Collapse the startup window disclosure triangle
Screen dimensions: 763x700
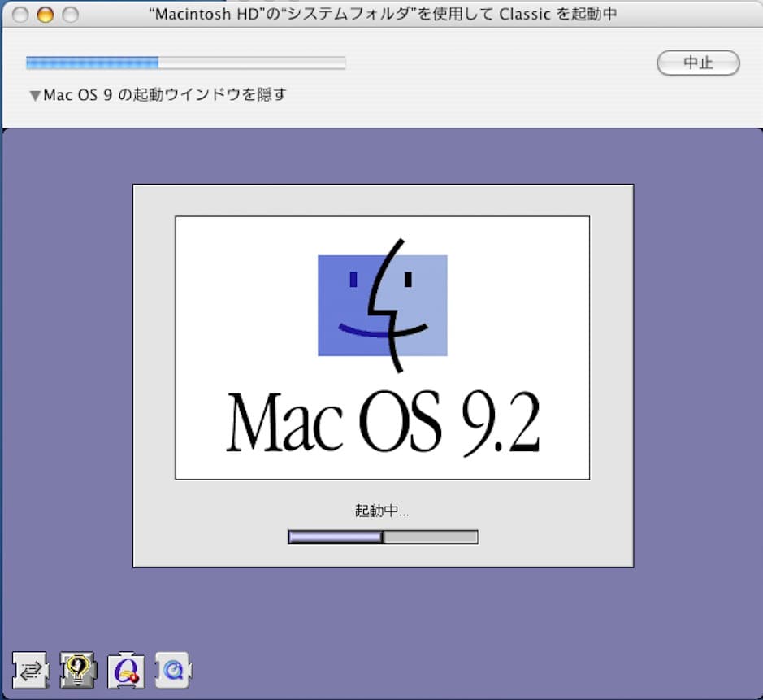[34, 94]
